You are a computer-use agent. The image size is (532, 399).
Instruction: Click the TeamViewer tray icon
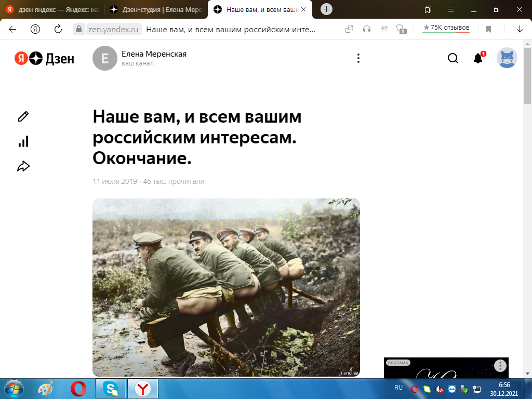(x=452, y=389)
